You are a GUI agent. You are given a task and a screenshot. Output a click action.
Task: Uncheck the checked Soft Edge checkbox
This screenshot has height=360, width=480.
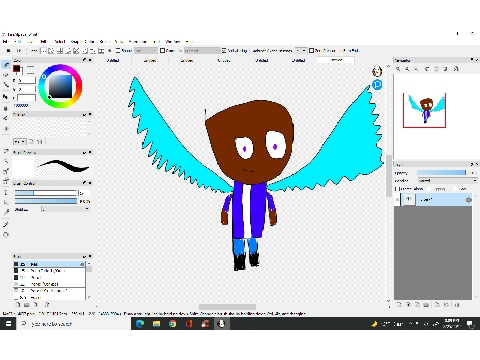(224, 51)
